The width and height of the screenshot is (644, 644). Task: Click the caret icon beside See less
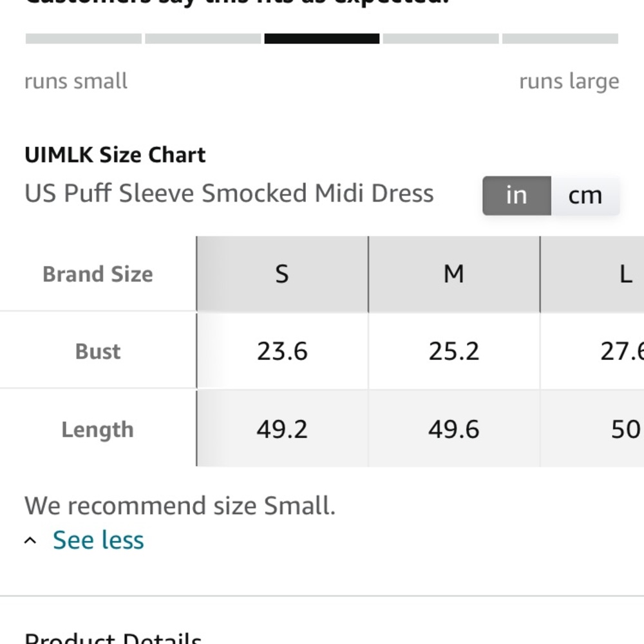(30, 540)
